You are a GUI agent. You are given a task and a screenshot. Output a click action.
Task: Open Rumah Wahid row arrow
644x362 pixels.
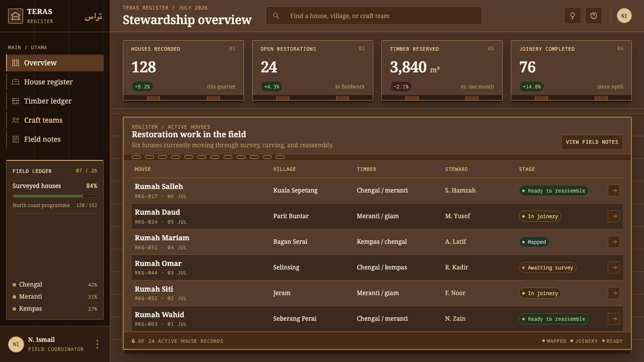tap(614, 319)
